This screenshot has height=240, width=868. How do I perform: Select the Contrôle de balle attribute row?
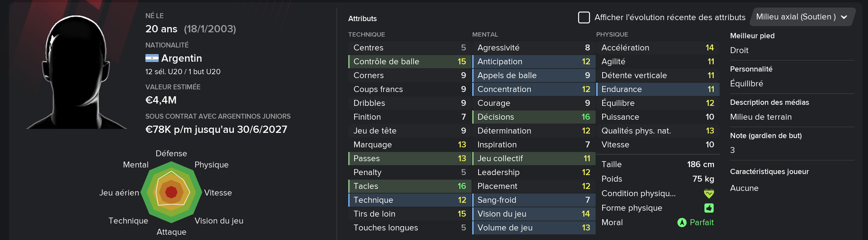coord(409,62)
